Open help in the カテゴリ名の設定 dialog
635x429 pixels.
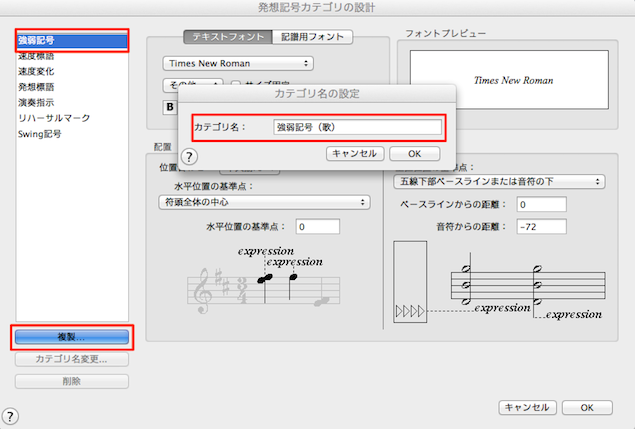(x=189, y=156)
